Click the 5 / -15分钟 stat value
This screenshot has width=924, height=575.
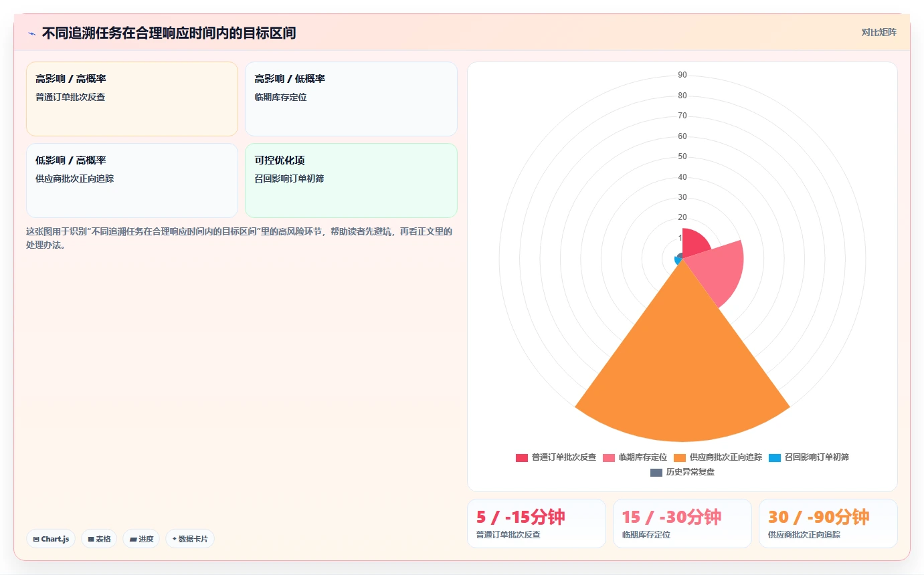pos(521,517)
